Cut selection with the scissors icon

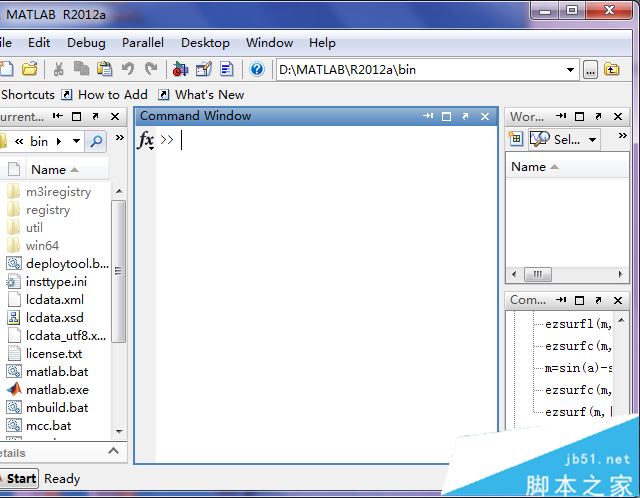pyautogui.click(x=58, y=69)
